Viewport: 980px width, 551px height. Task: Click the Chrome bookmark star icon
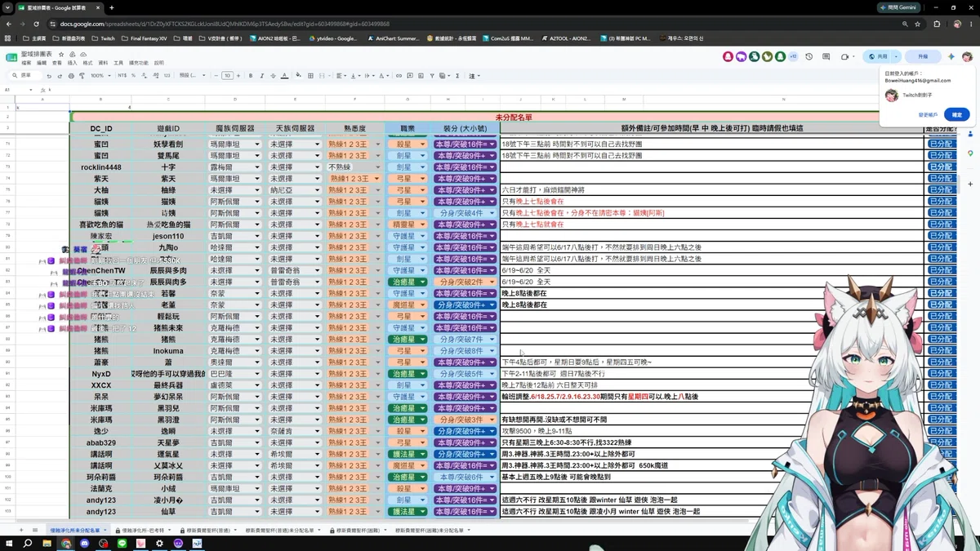pyautogui.click(x=918, y=24)
